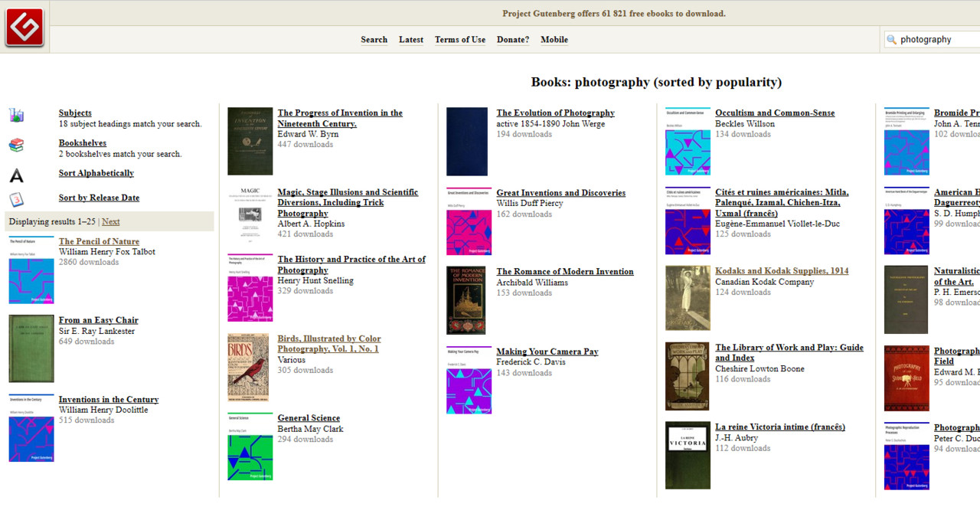Viewport: 980px width, 507px height.
Task: Click the Terms of Use menu item
Action: (459, 39)
